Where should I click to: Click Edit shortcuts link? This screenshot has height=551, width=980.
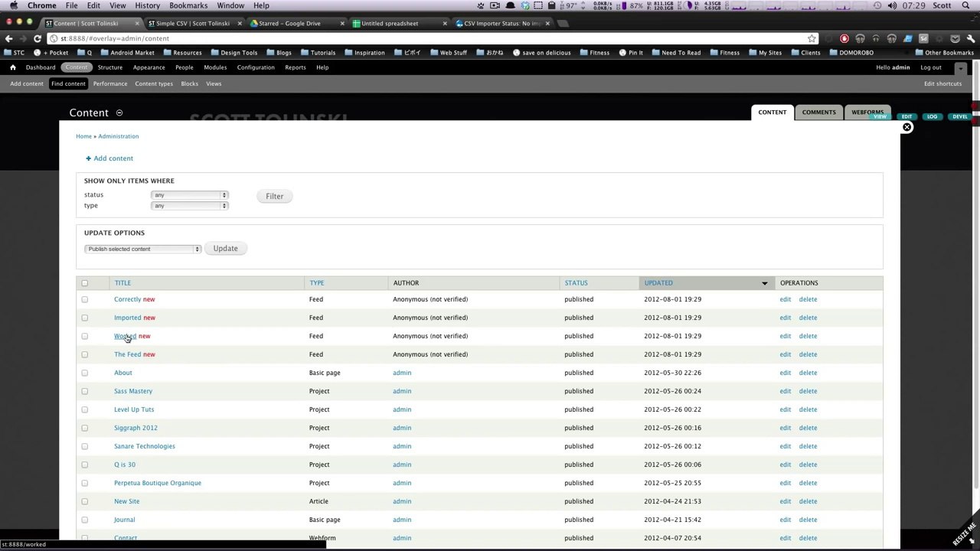942,83
